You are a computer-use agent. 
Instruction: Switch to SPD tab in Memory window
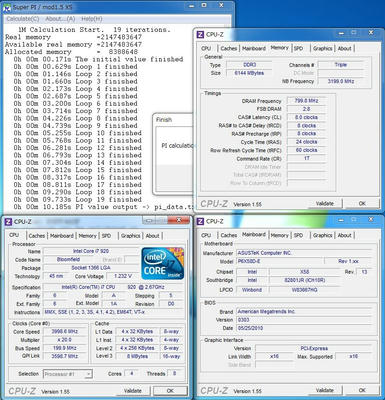tap(298, 48)
